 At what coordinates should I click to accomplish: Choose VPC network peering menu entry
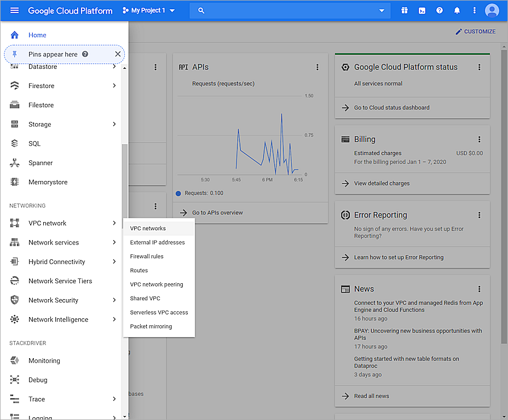157,284
